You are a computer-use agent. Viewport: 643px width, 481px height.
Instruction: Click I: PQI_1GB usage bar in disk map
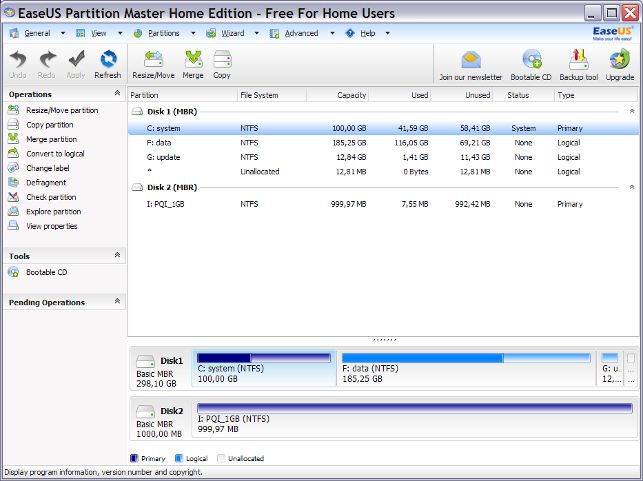click(x=415, y=408)
